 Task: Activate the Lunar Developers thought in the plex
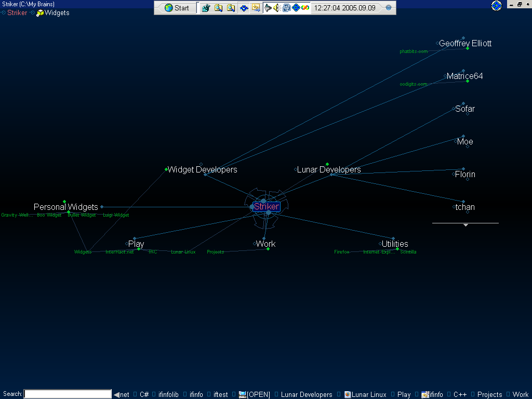329,170
